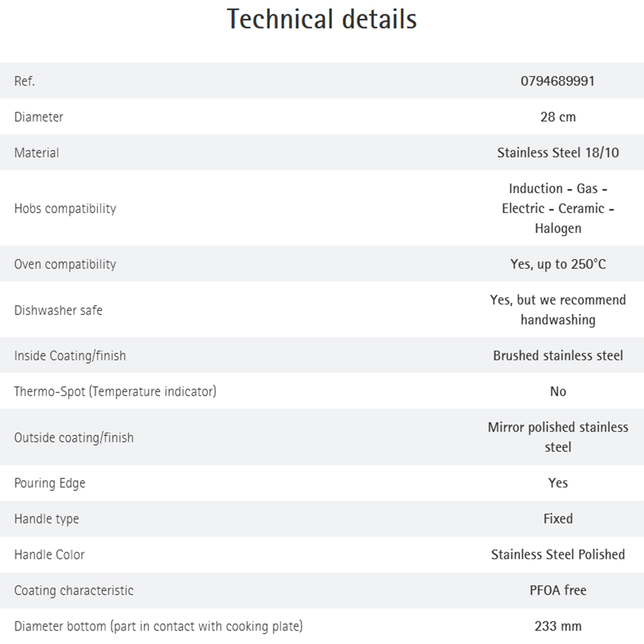Click the Pouring Edge label
The width and height of the screenshot is (644, 644).
50,483
